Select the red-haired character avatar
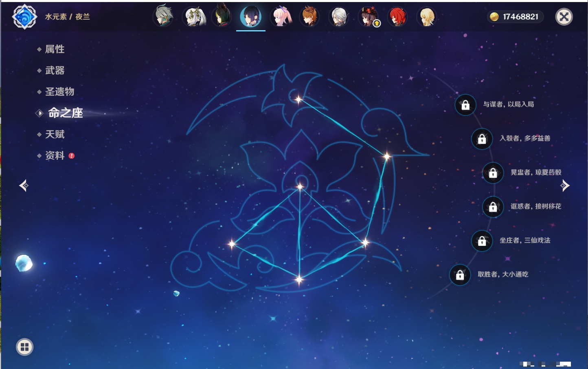 397,16
